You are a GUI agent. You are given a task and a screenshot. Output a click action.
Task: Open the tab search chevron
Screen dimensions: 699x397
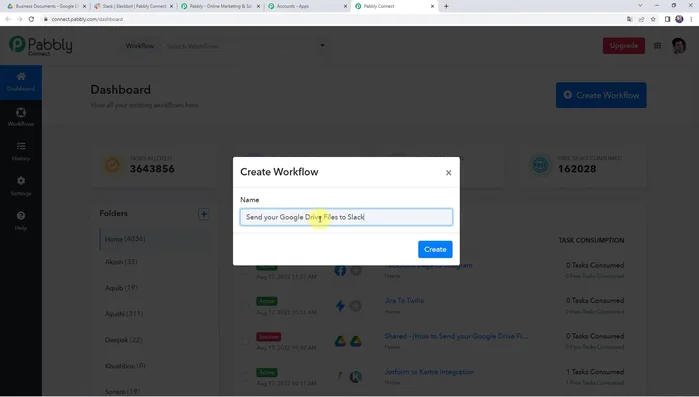tap(640, 5)
